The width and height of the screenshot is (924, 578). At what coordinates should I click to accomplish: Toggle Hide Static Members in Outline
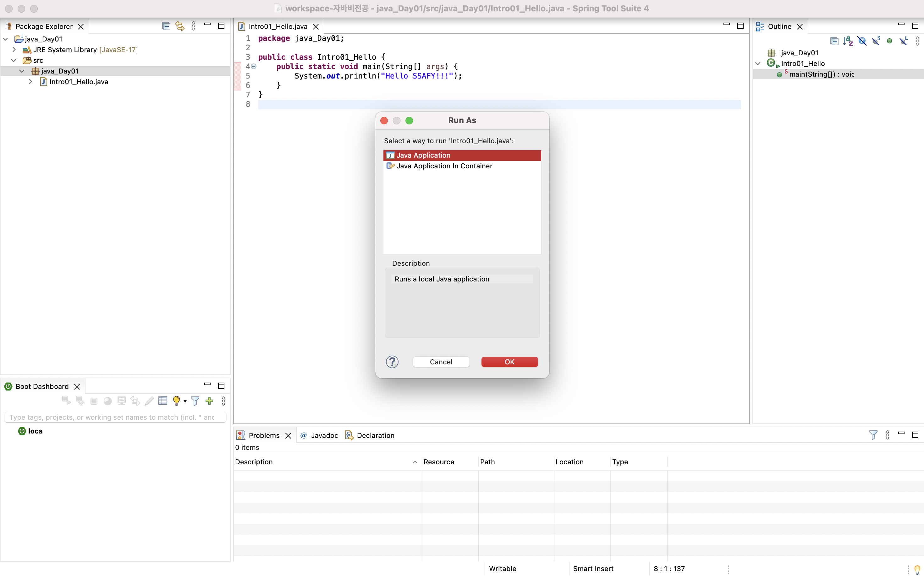point(876,41)
